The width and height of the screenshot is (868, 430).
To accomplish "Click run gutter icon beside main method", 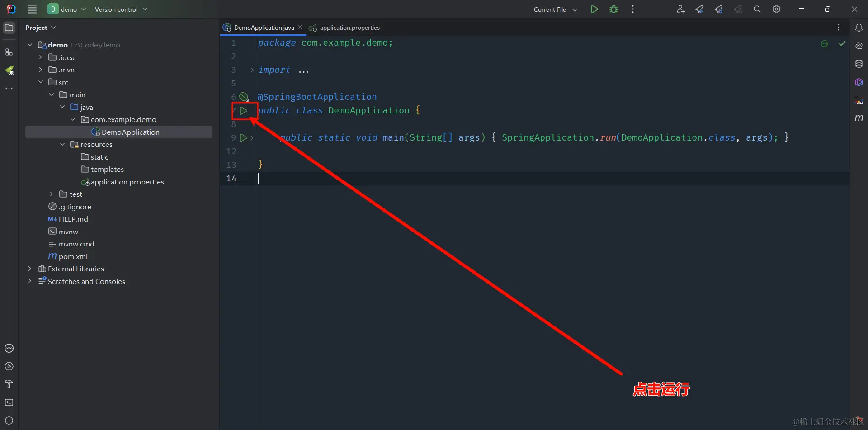I will (x=243, y=137).
